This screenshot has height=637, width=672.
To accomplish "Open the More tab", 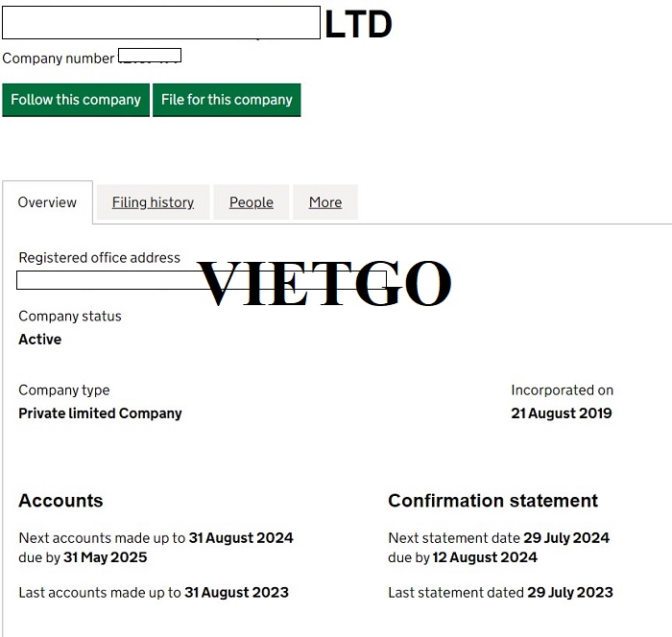I will [325, 202].
